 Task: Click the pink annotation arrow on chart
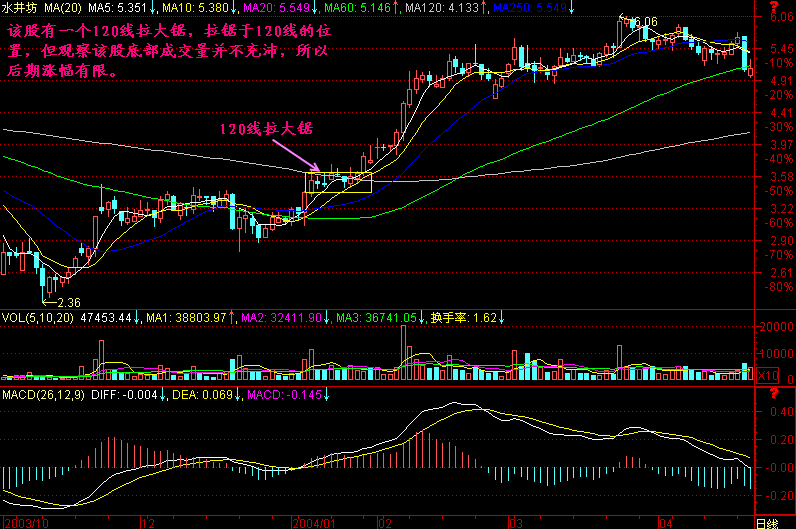tap(297, 157)
